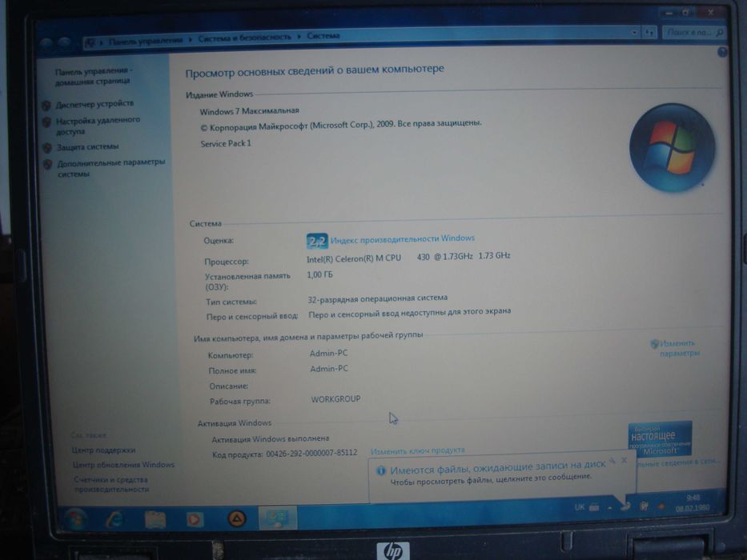The height and width of the screenshot is (560, 747).
Task: Click the Windows 7 Максимальная edition text
Action: tap(249, 111)
